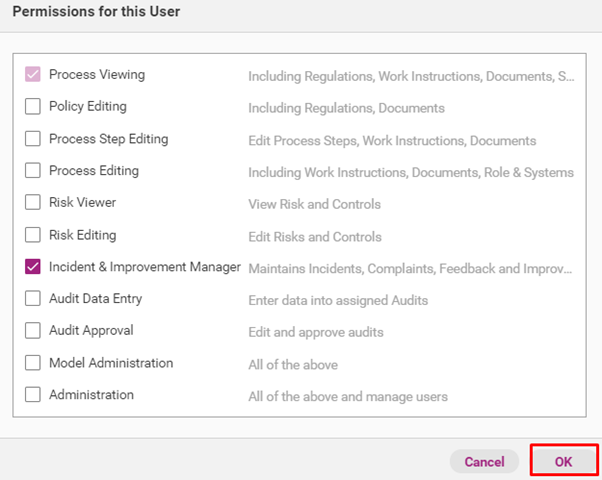602x480 pixels.
Task: Check the Process Step Editing box
Action: [x=33, y=139]
